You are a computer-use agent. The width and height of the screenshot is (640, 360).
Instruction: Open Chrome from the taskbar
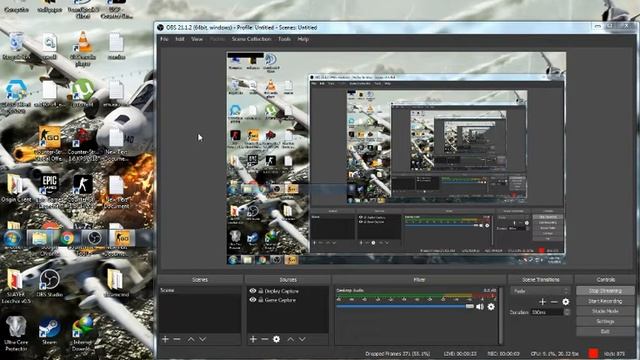pos(67,238)
